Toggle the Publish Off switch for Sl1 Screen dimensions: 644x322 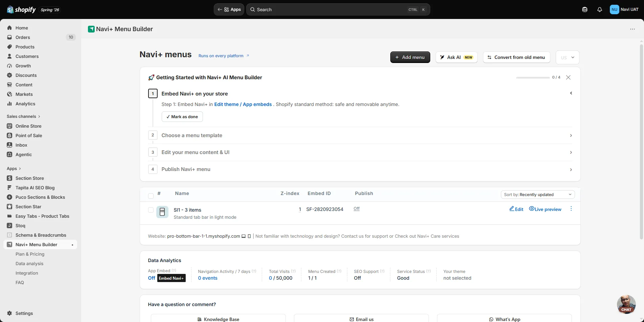[356, 209]
